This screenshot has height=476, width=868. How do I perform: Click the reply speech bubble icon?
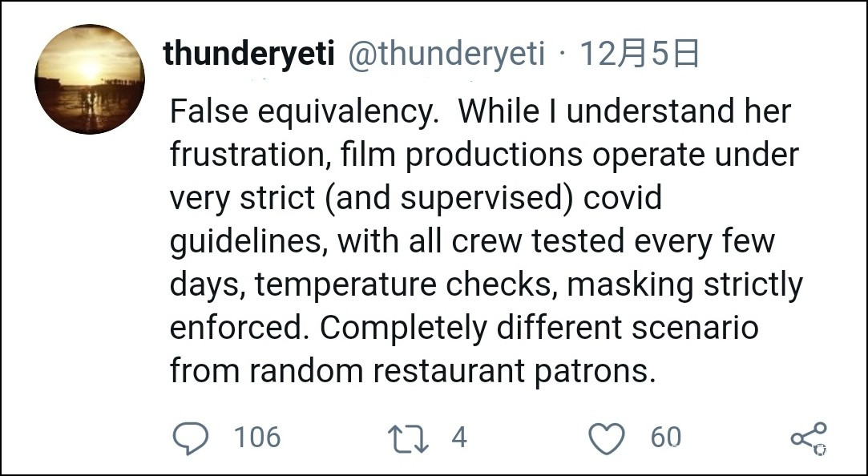[x=191, y=438]
